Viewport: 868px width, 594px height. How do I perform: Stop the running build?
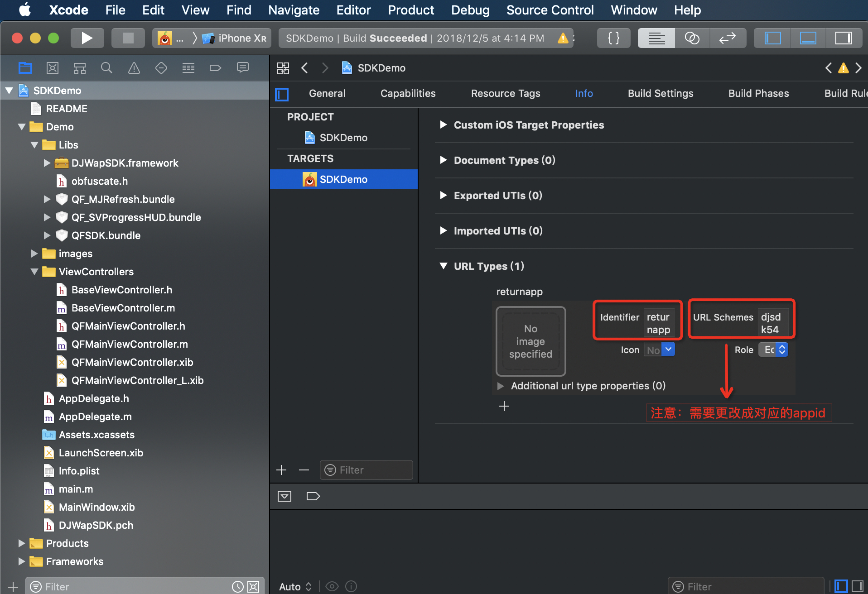(128, 38)
